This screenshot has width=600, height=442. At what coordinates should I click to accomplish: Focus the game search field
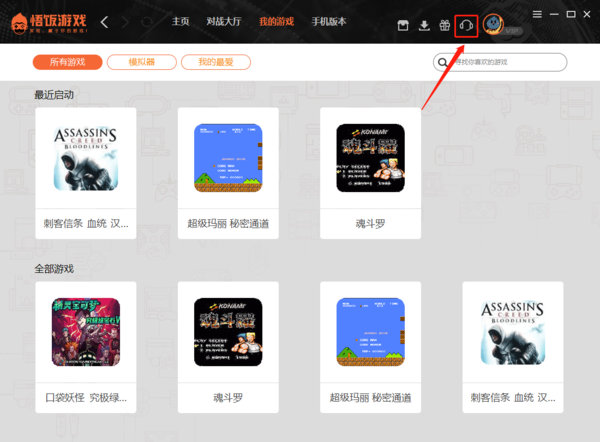[500, 62]
